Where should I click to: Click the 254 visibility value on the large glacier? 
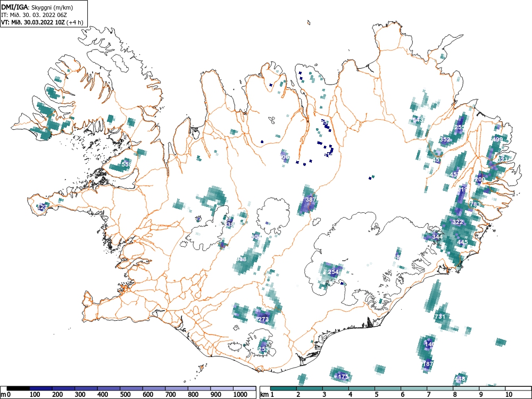333,272
